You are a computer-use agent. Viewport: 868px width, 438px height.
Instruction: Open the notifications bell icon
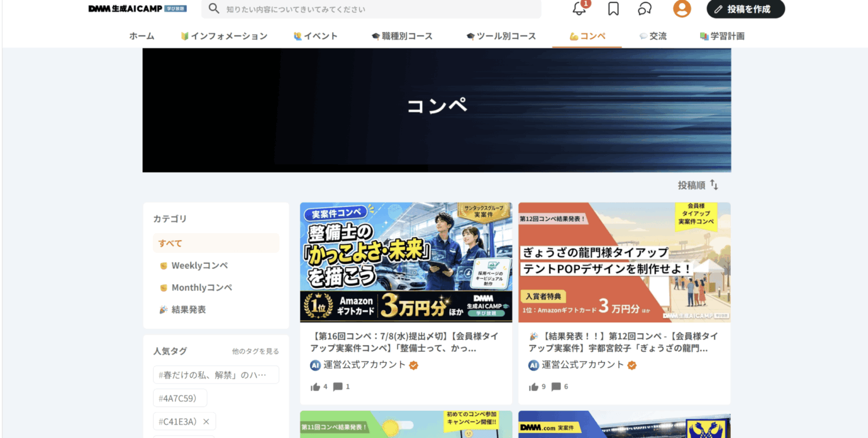click(579, 9)
